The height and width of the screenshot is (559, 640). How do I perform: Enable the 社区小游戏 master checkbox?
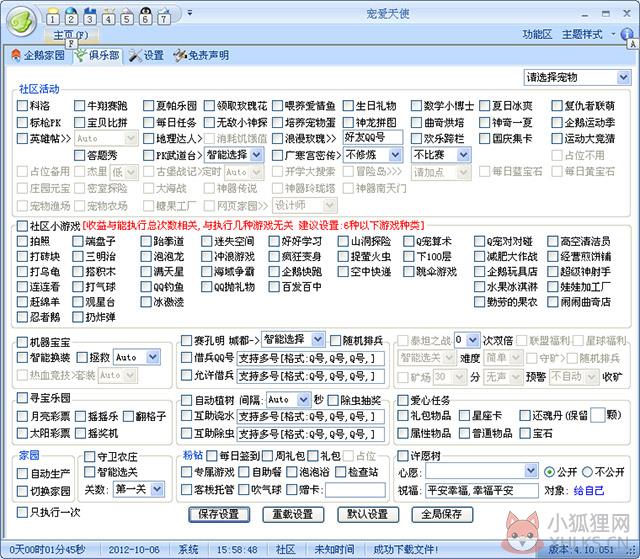coord(22,226)
